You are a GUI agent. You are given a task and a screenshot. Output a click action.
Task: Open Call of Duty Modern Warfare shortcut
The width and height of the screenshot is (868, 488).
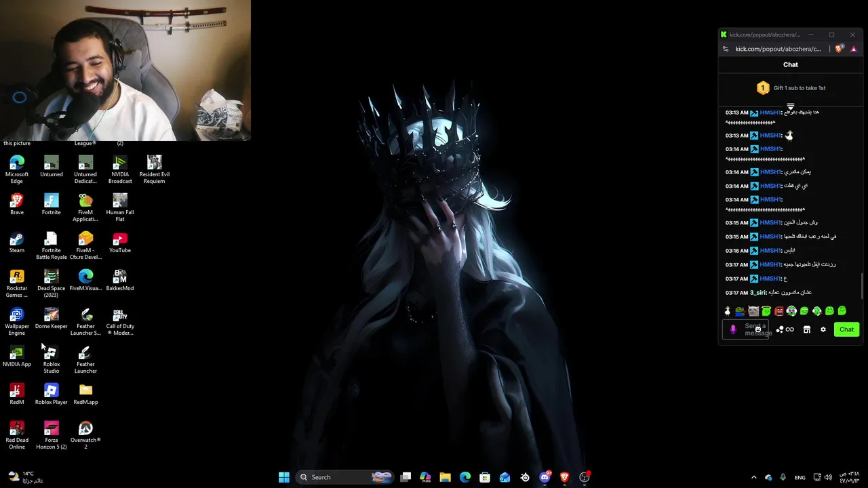[120, 321]
